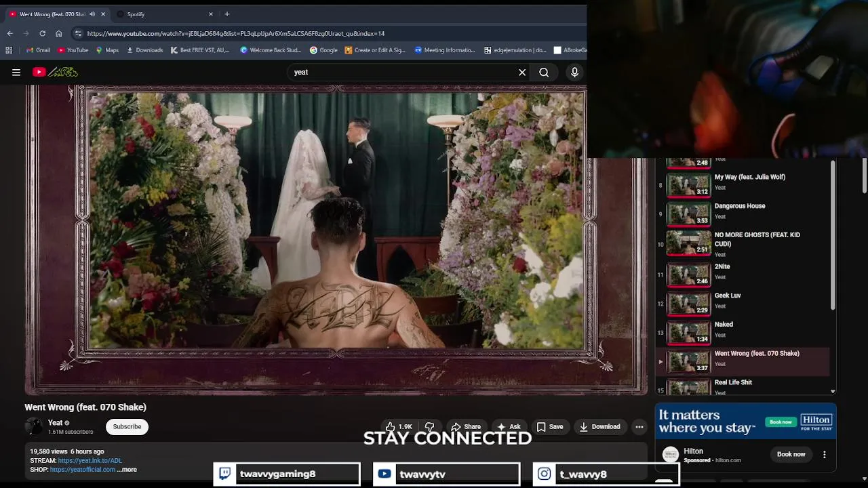Image resolution: width=868 pixels, height=488 pixels.
Task: Select currently playing Went Wrong playlist item
Action: (x=743, y=361)
